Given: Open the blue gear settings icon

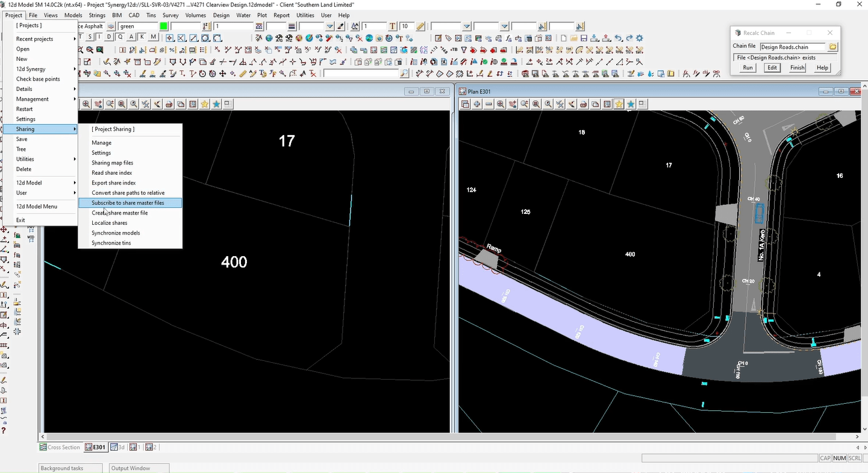Looking at the screenshot, I should (x=640, y=38).
